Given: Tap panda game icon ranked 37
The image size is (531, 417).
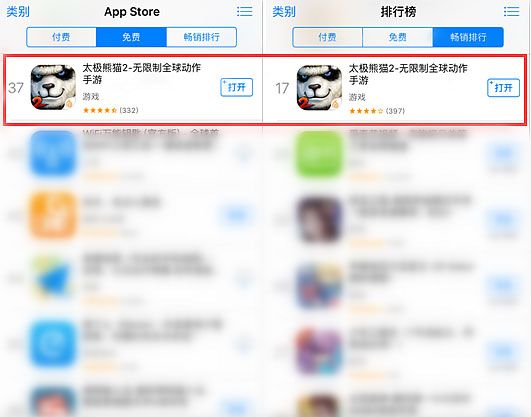Looking at the screenshot, I should (53, 87).
